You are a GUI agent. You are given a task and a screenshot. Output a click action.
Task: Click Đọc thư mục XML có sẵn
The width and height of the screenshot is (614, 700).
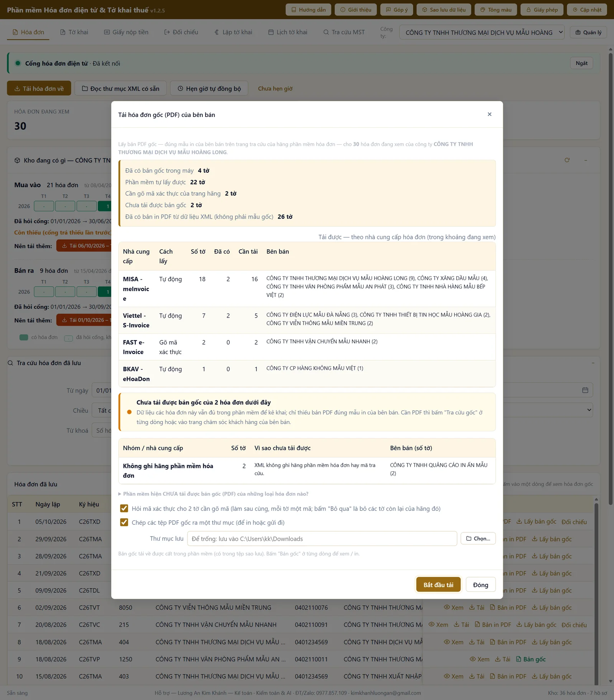click(x=120, y=88)
